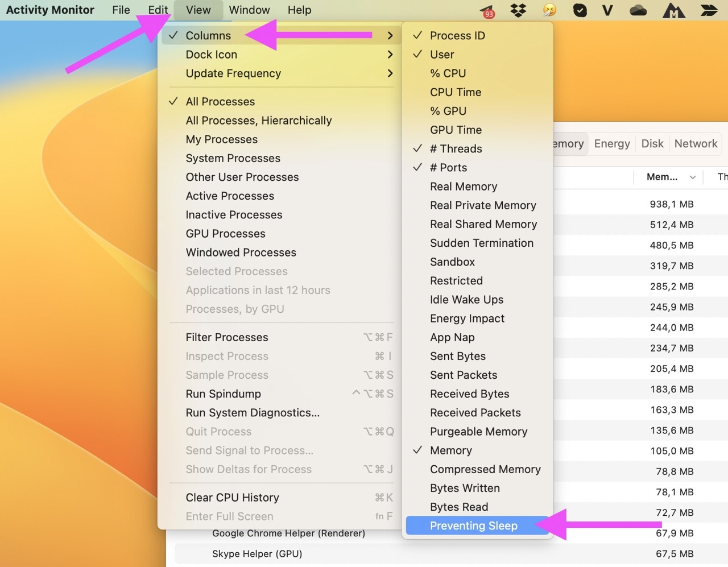Open the notification icon with red 93 badge
The height and width of the screenshot is (567, 728).
click(x=487, y=10)
